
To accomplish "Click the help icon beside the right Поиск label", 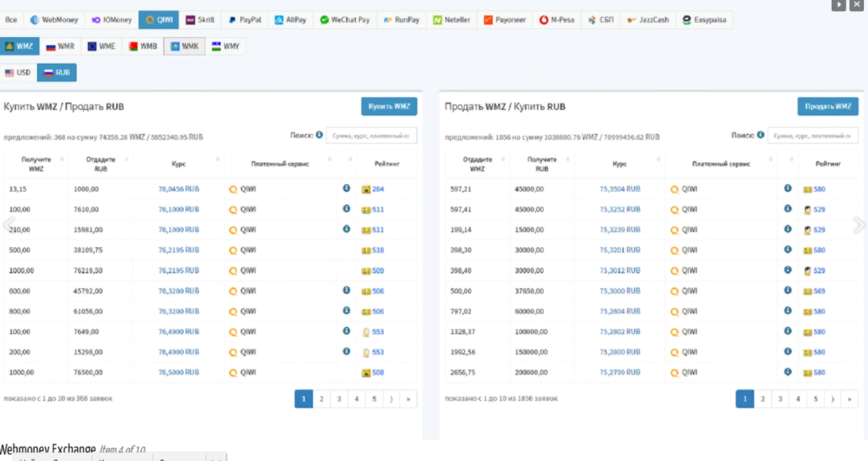I will tap(761, 135).
